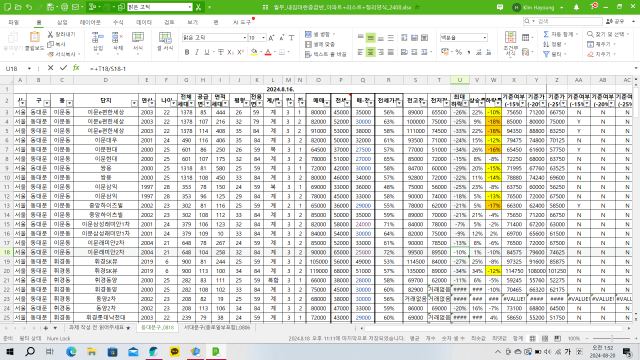Open the Insert (삽입) ribbon tab
Screen dimensions: 640x360
click(x=62, y=22)
